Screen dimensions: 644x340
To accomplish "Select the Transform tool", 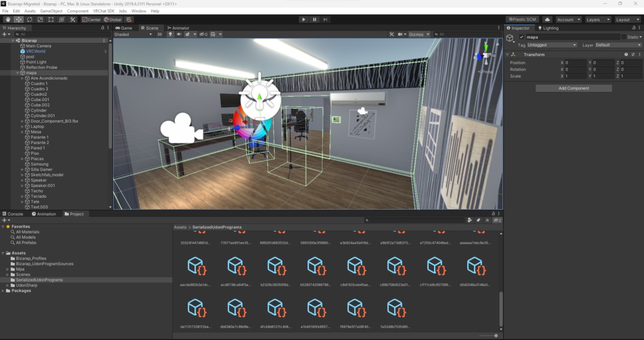I will (62, 20).
